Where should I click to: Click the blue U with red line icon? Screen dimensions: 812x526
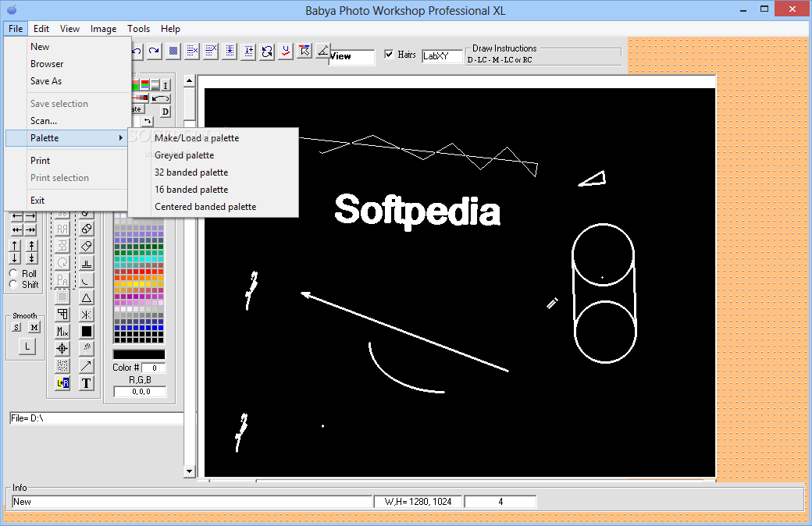(x=286, y=51)
